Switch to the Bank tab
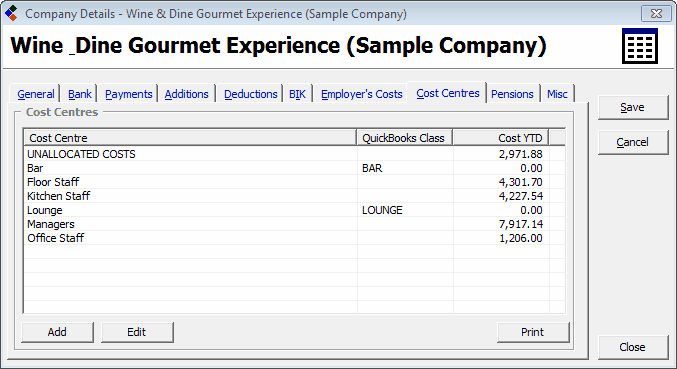 80,94
